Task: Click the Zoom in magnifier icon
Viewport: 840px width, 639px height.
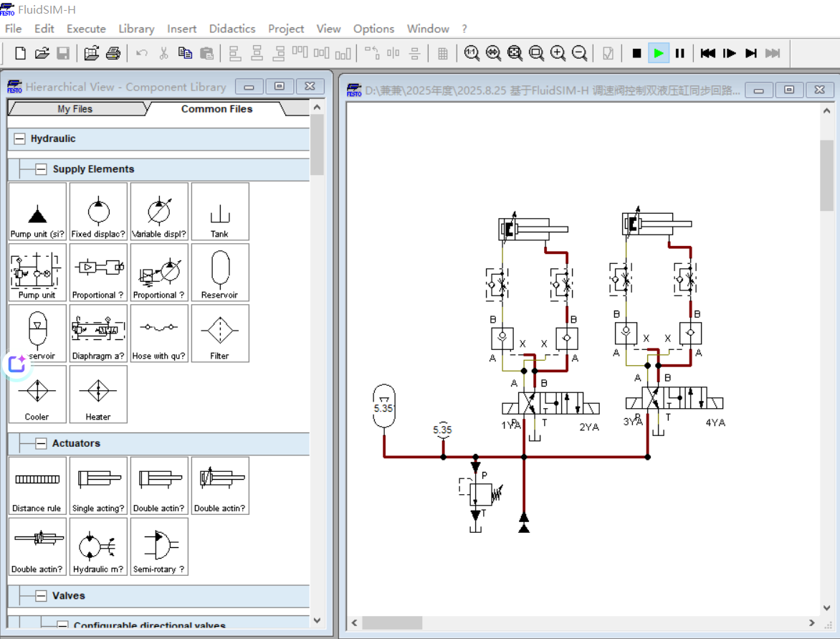Action: tap(558, 53)
